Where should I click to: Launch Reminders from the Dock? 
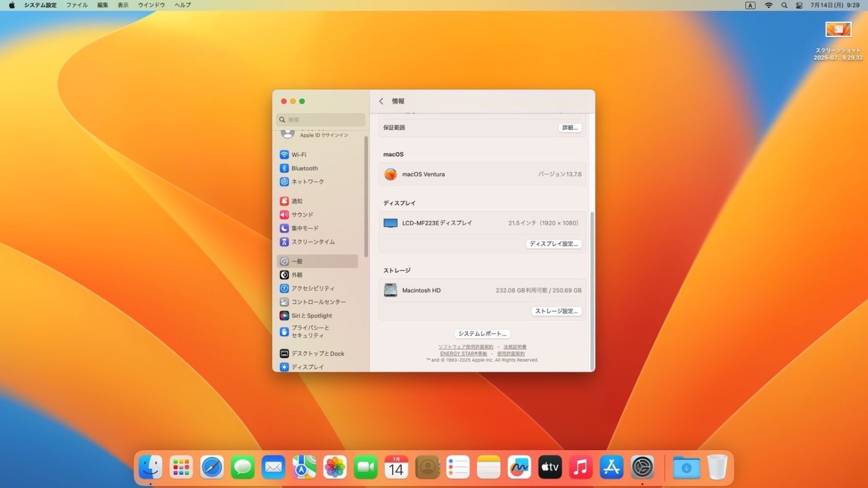tap(458, 467)
